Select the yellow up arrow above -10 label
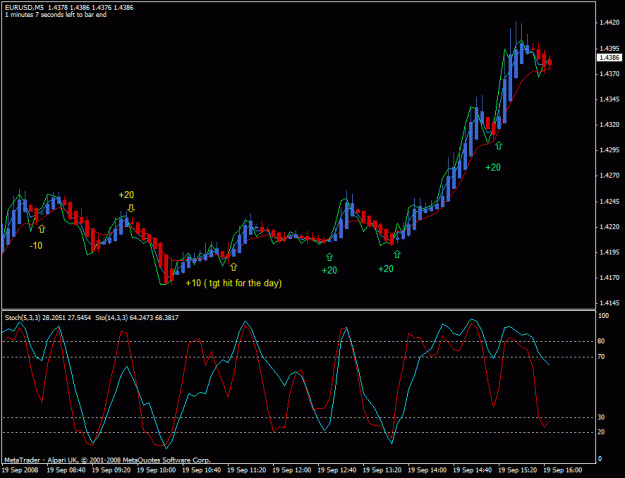 coord(41,229)
